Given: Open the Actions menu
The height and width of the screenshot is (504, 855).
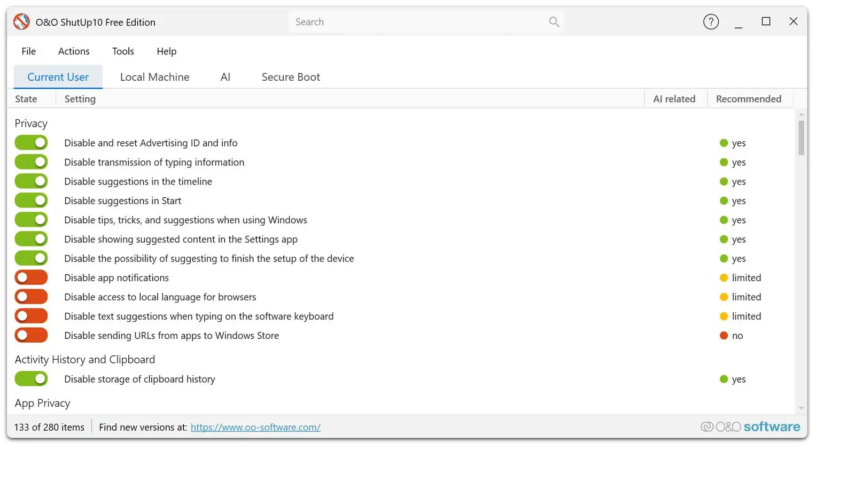Looking at the screenshot, I should click(74, 51).
